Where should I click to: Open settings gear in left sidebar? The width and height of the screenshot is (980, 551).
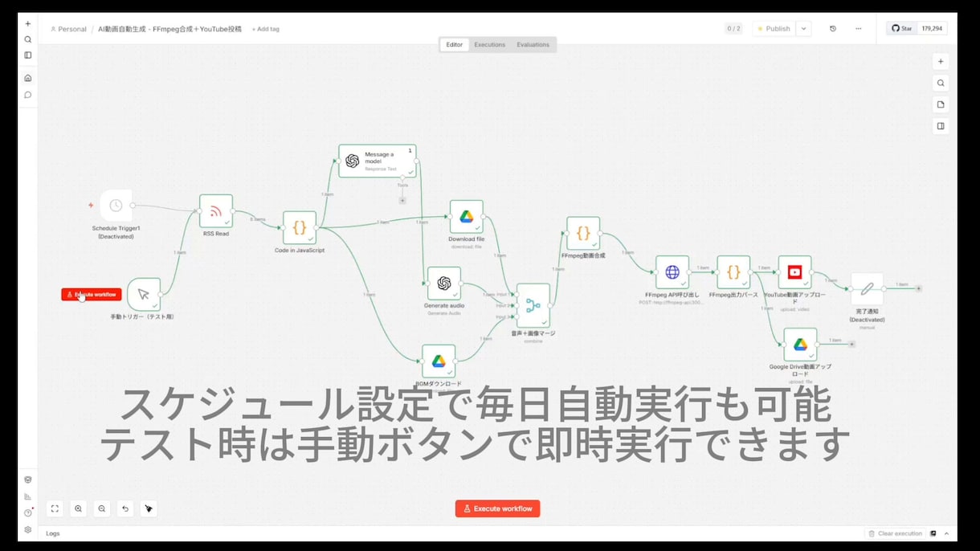click(27, 529)
